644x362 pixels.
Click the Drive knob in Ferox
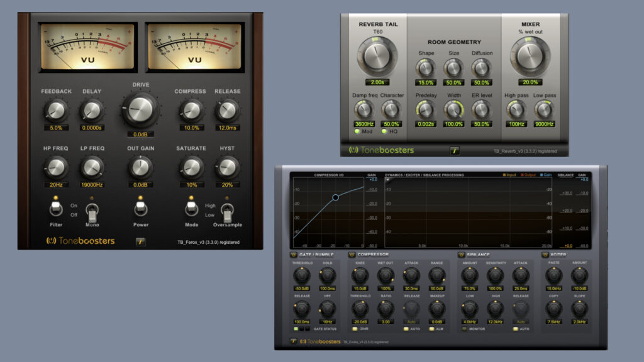tap(140, 109)
